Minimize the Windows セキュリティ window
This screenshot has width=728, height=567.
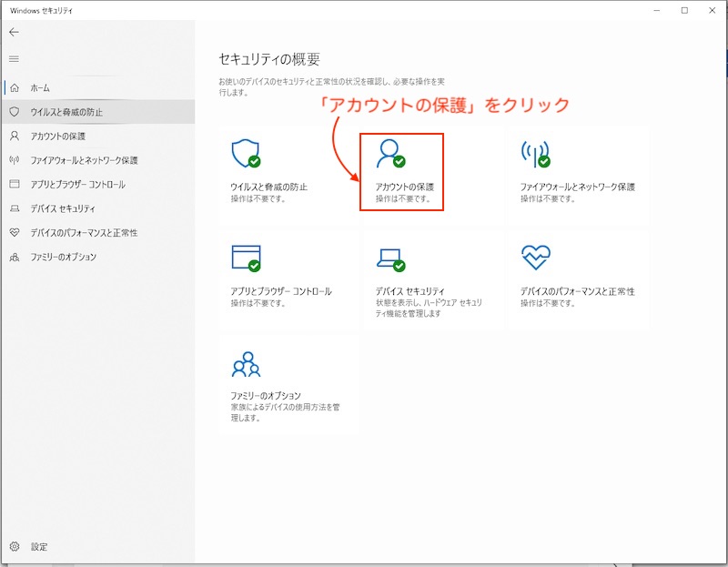(x=656, y=10)
